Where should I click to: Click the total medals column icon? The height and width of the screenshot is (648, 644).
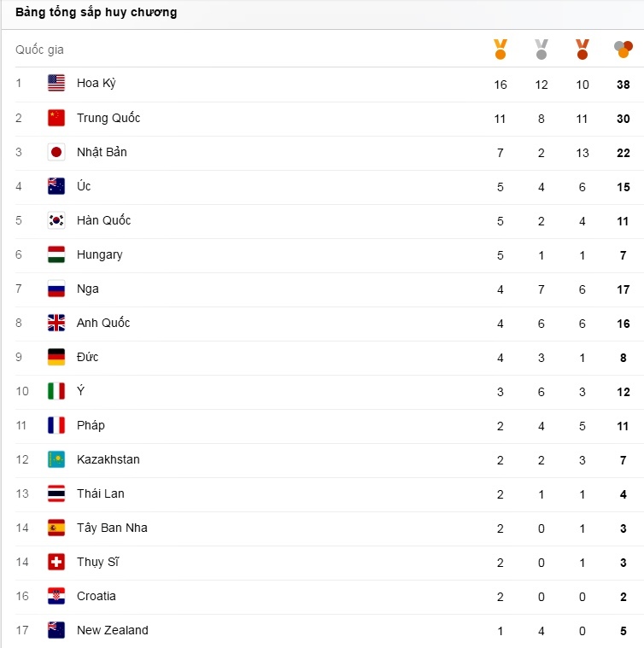coord(624,50)
